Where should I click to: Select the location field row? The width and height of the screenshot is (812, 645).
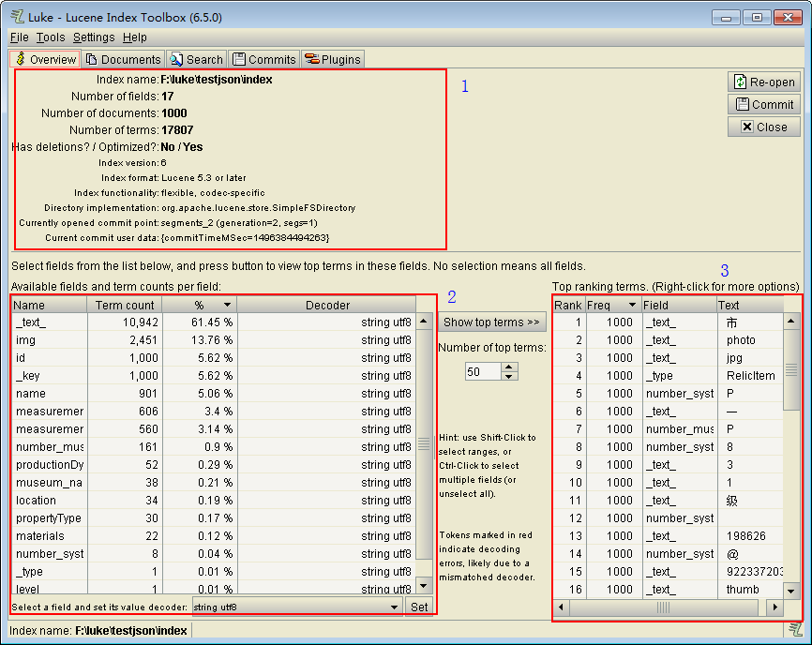tap(214, 500)
